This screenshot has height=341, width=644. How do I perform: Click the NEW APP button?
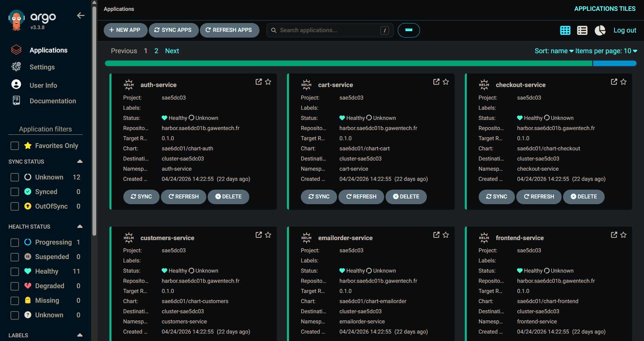[x=125, y=30]
